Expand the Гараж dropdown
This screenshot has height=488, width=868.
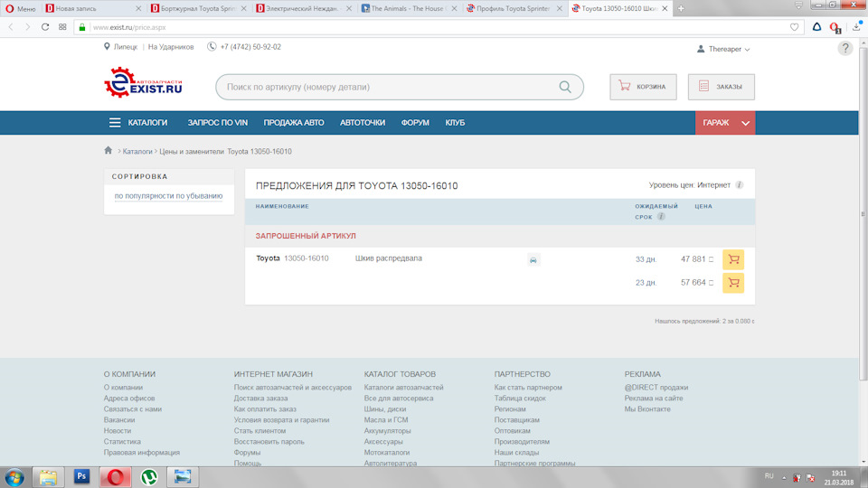click(725, 123)
